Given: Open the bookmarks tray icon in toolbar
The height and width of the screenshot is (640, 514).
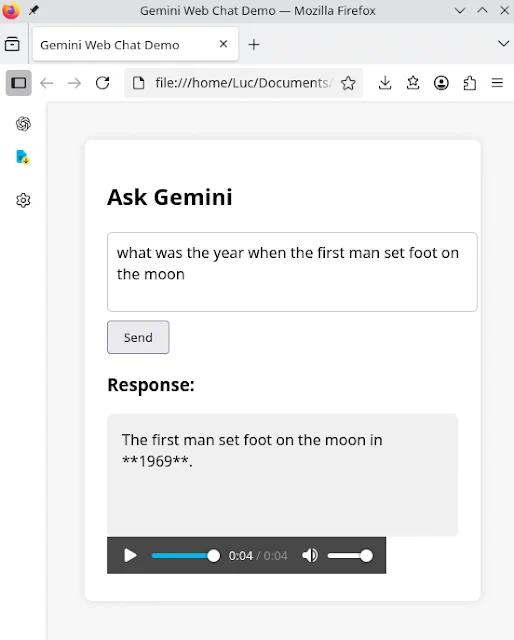Looking at the screenshot, I should pyautogui.click(x=413, y=83).
